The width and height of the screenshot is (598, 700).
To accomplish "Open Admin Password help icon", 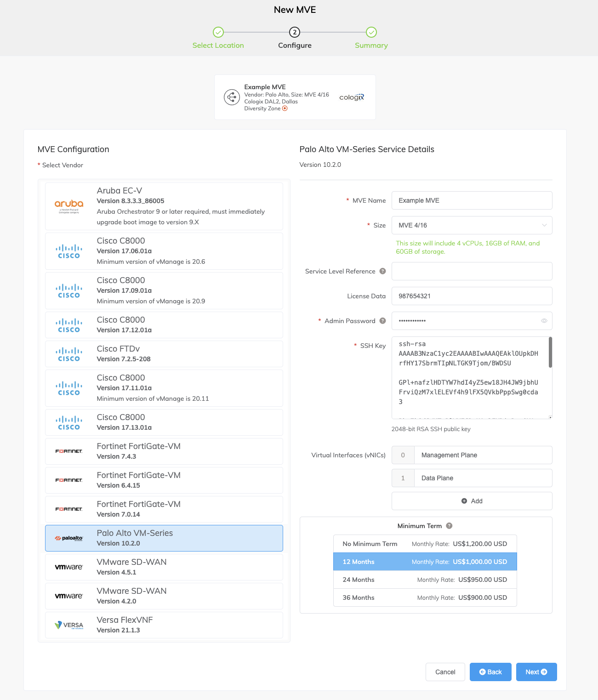I will pyautogui.click(x=382, y=321).
